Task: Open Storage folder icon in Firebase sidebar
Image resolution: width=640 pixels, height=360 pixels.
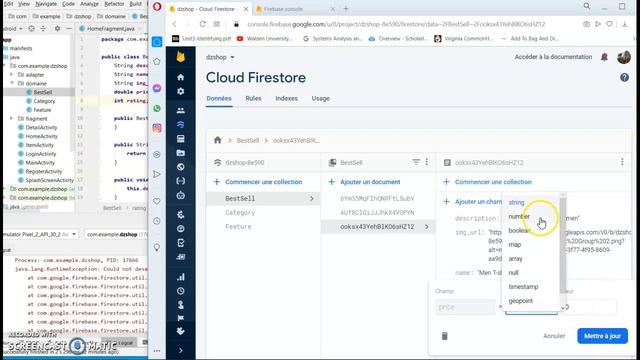Action: [180, 153]
